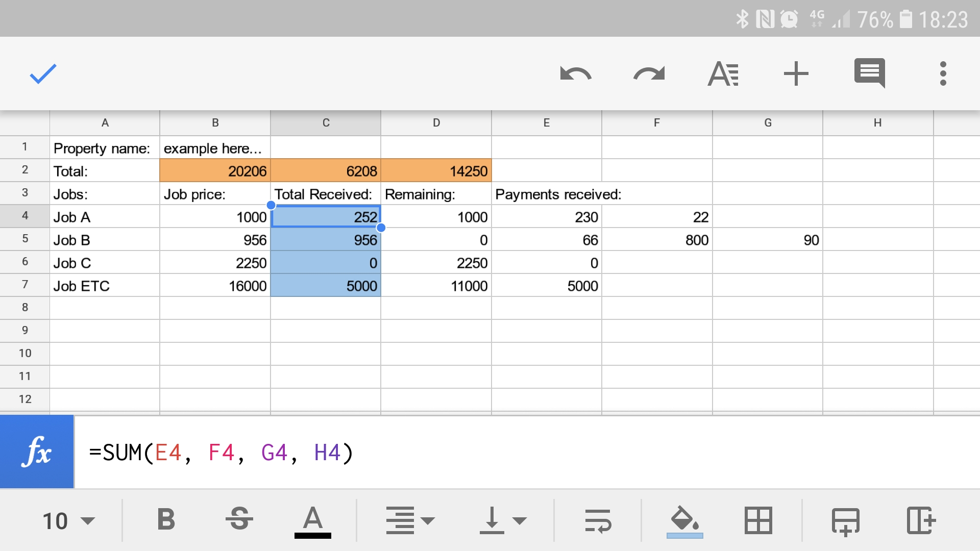Select the 'Total Received:' header cell

tap(326, 193)
